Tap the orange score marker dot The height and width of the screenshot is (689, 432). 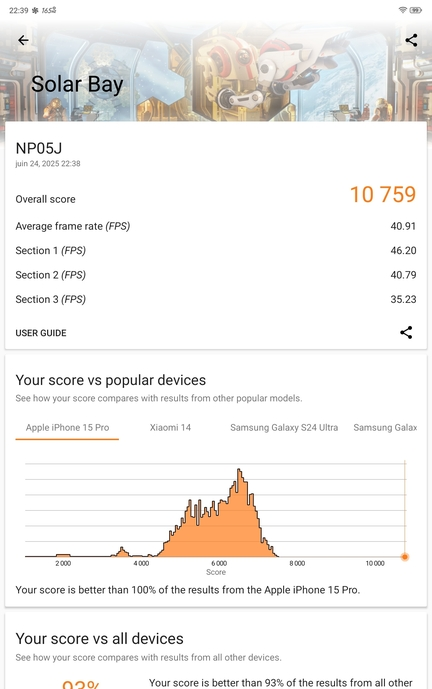405,557
